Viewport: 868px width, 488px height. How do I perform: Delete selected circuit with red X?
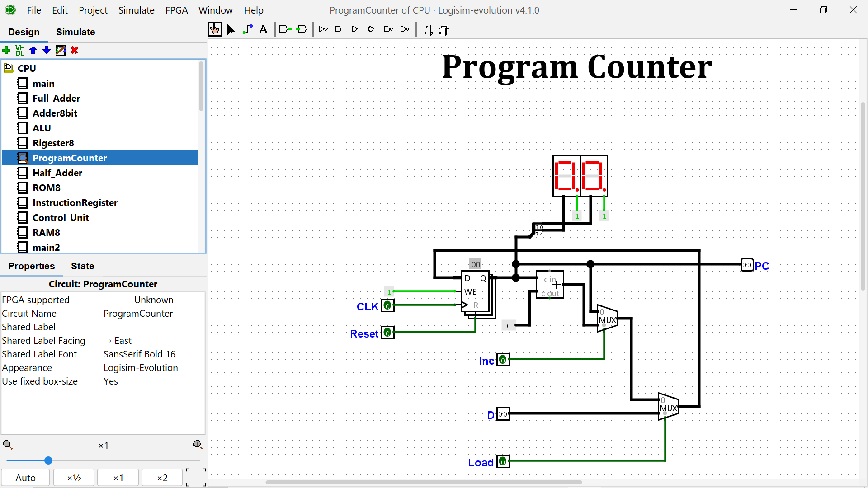(x=75, y=50)
